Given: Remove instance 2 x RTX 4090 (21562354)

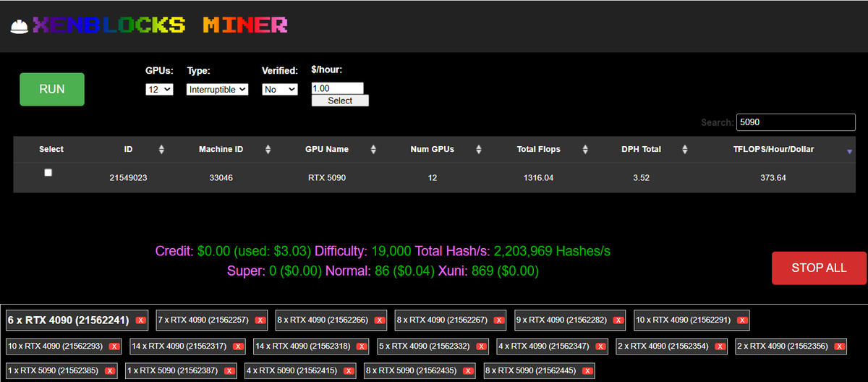Looking at the screenshot, I should (720, 347).
